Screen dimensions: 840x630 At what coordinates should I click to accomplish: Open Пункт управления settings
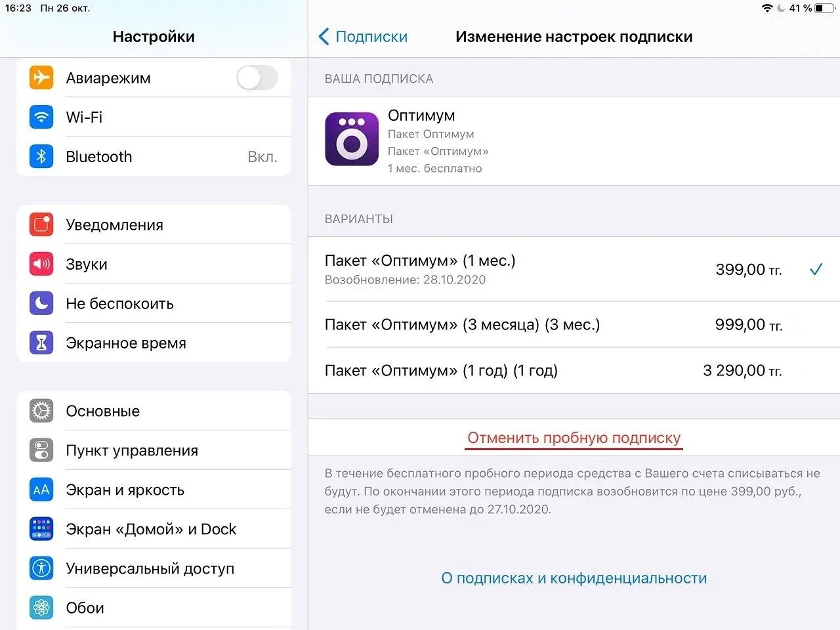pyautogui.click(x=132, y=450)
